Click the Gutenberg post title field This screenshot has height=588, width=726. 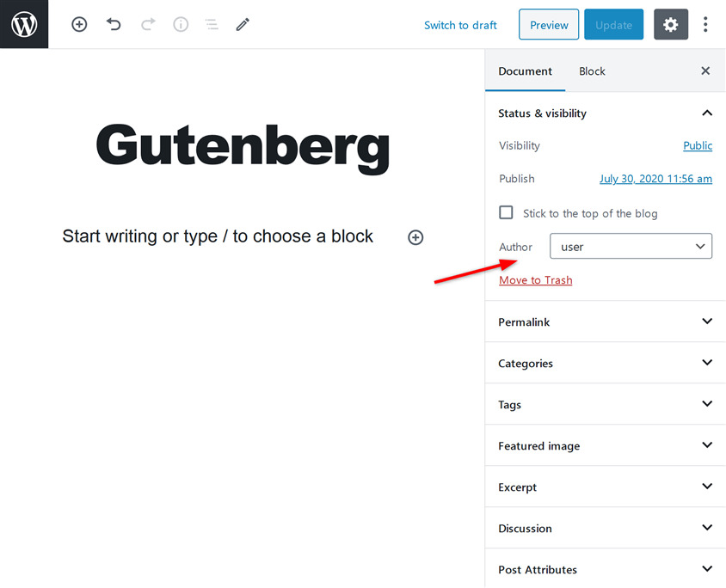pos(243,144)
